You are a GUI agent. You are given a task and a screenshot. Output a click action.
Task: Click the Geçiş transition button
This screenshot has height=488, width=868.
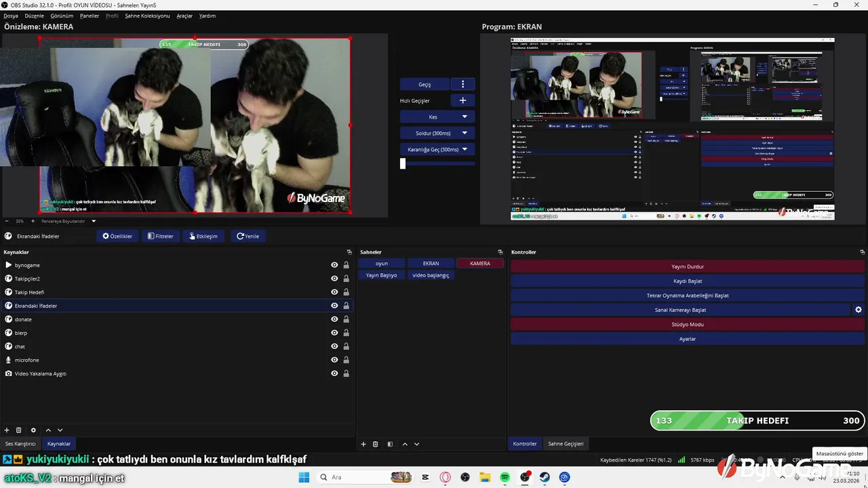[425, 84]
